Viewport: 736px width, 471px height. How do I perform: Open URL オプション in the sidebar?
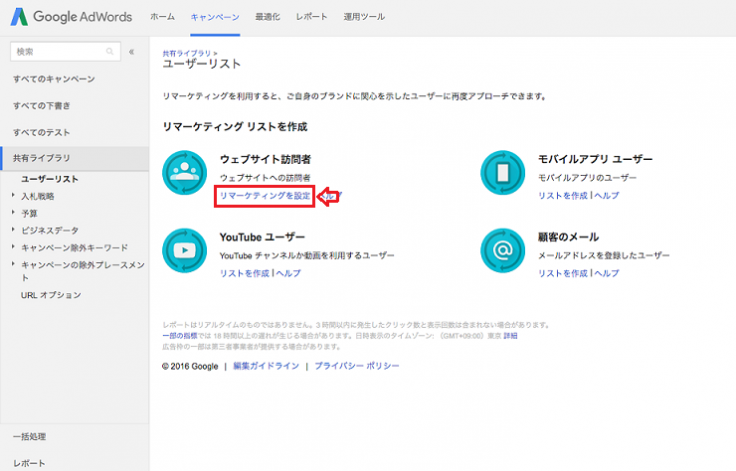pyautogui.click(x=51, y=295)
